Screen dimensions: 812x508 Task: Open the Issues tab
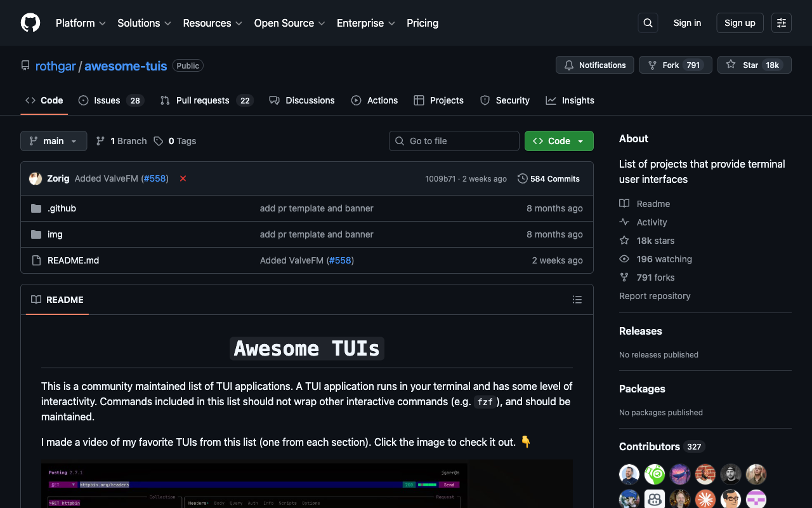[112, 100]
